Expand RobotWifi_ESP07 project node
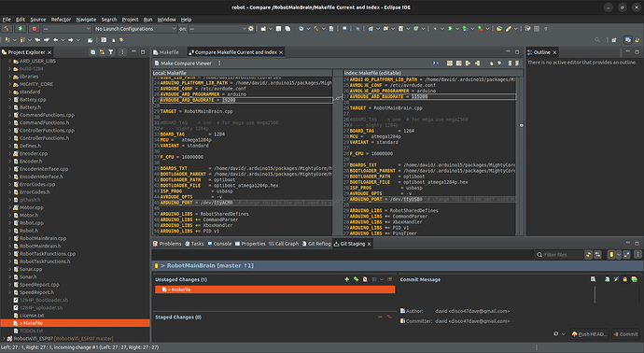The height and width of the screenshot is (353, 644). coord(4,339)
